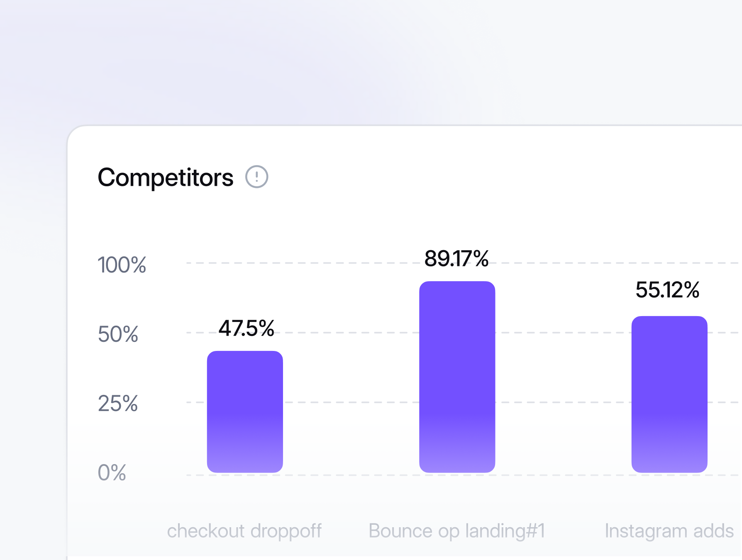Click the dashed gridline at 50%

(353, 332)
